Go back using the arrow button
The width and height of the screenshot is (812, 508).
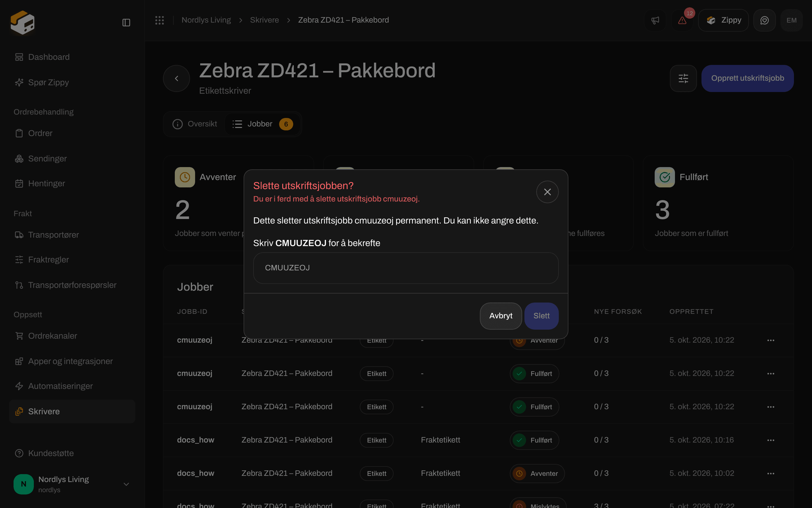(176, 78)
